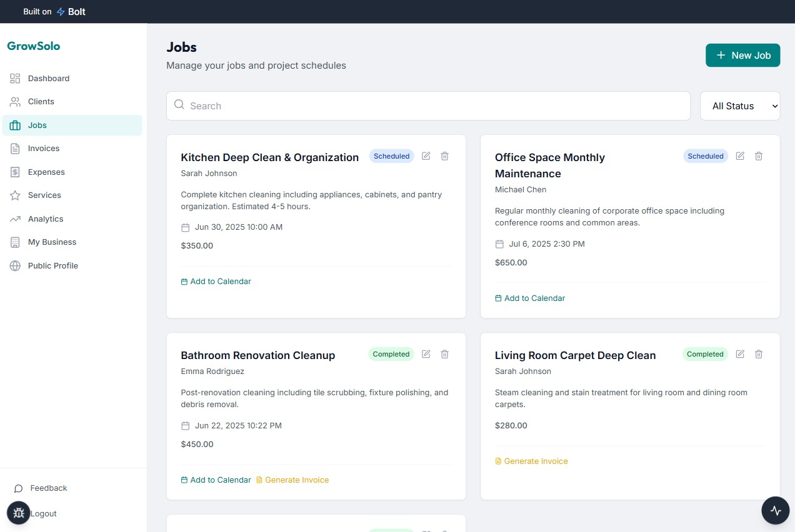This screenshot has height=532, width=795.
Task: Open the Invoices section
Action: pyautogui.click(x=72, y=148)
